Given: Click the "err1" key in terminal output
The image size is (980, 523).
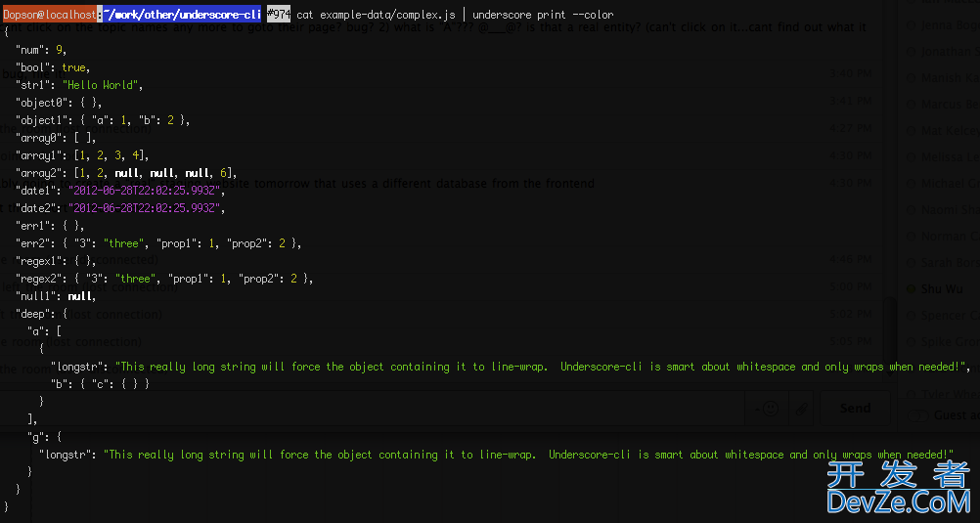Looking at the screenshot, I should click(32, 226).
